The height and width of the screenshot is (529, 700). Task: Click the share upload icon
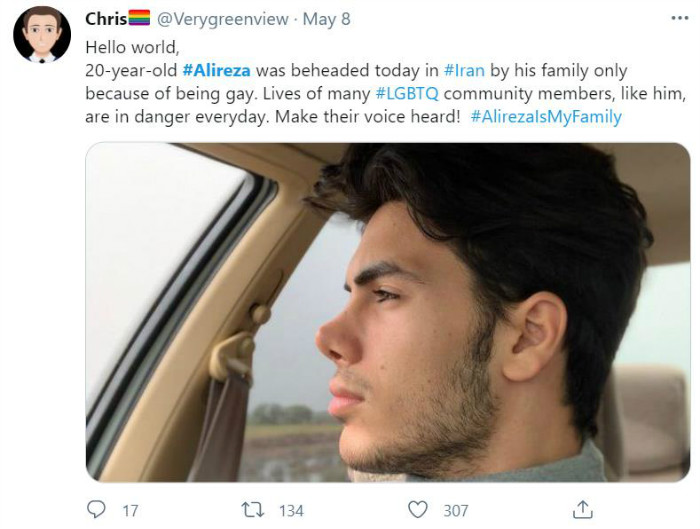coord(582,509)
